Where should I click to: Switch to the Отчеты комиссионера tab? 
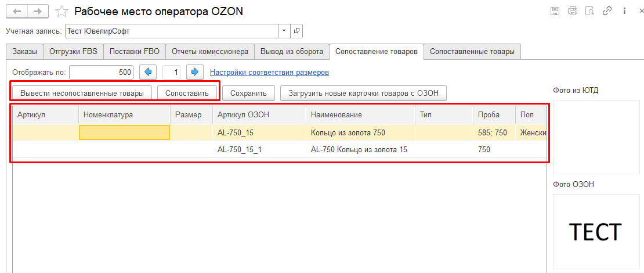210,51
